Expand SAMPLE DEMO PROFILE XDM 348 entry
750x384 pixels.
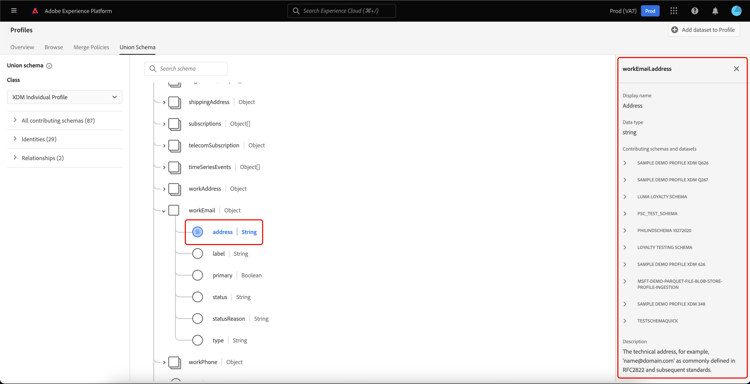click(625, 304)
